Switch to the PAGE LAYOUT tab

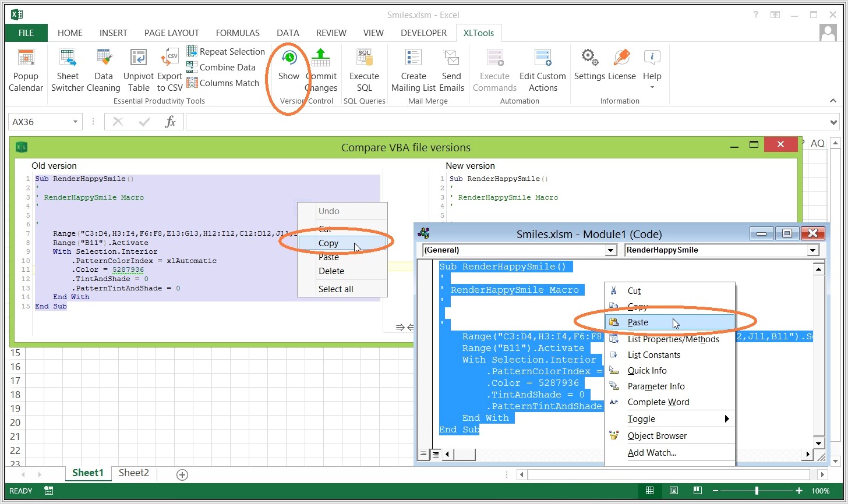pos(172,33)
